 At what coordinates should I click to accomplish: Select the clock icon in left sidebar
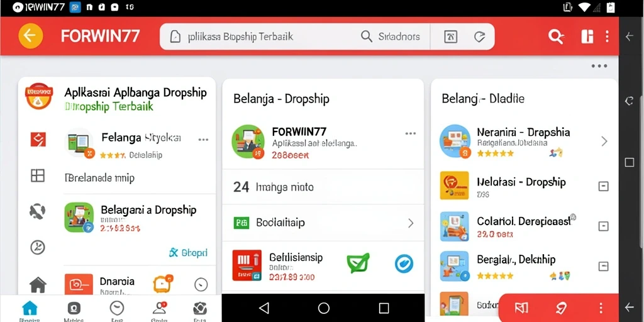point(38,247)
